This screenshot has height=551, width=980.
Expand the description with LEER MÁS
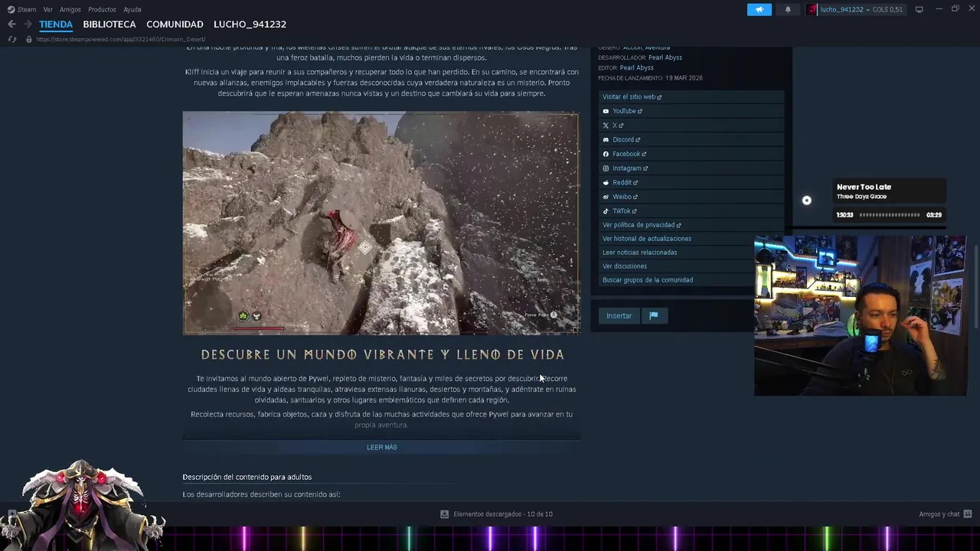click(382, 447)
